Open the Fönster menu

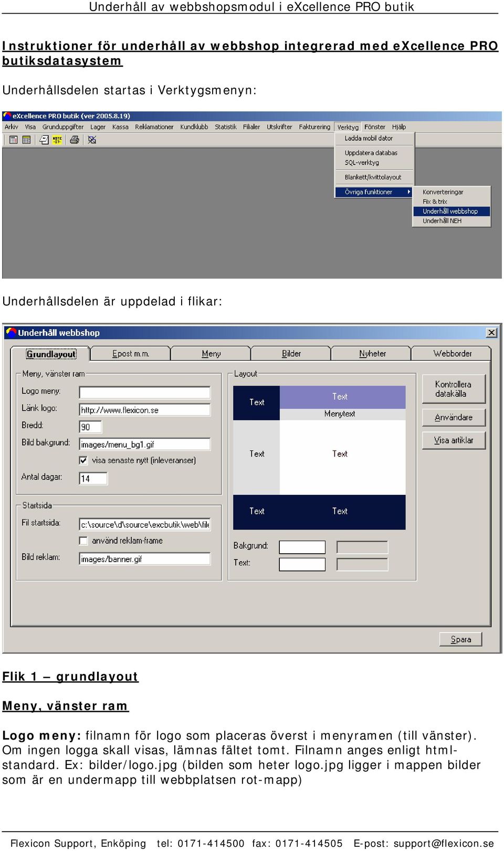pos(375,127)
